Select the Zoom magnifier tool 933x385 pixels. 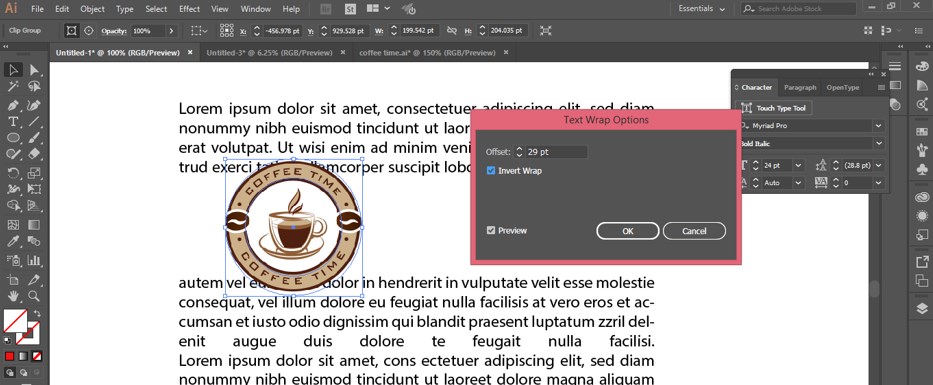(34, 296)
